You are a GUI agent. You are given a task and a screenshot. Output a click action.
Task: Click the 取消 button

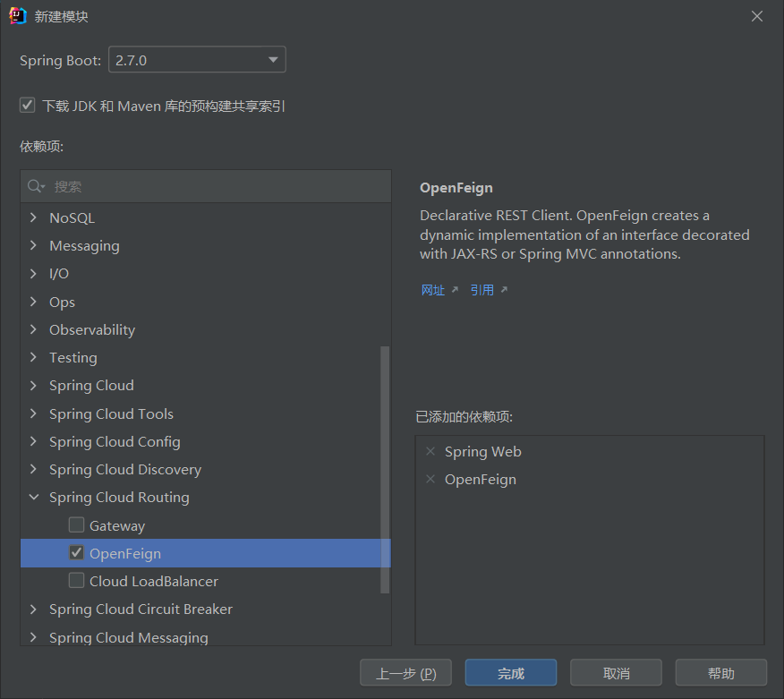pos(616,672)
